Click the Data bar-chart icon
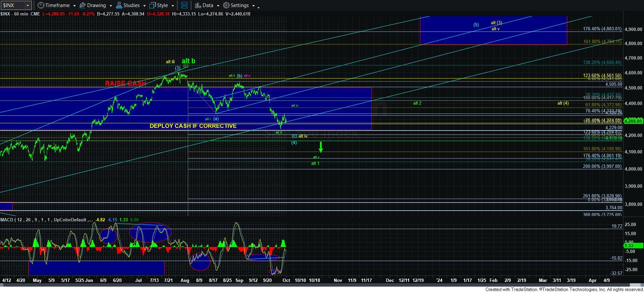 point(198,5)
